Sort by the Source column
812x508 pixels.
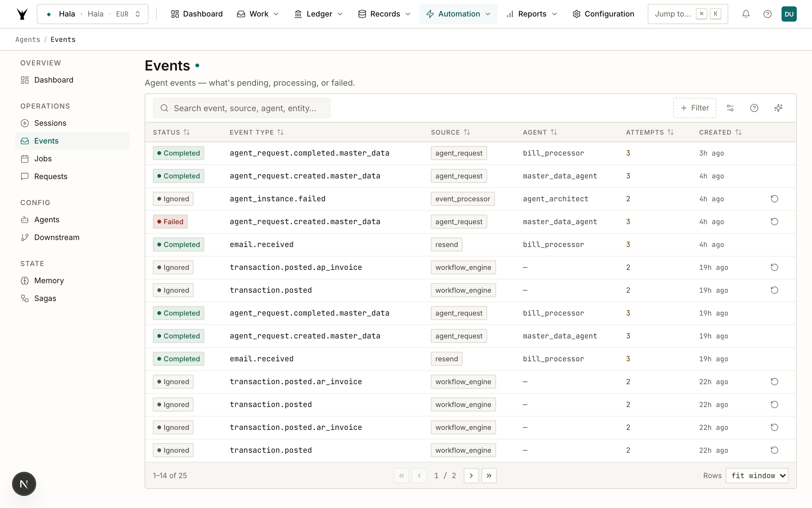[451, 132]
